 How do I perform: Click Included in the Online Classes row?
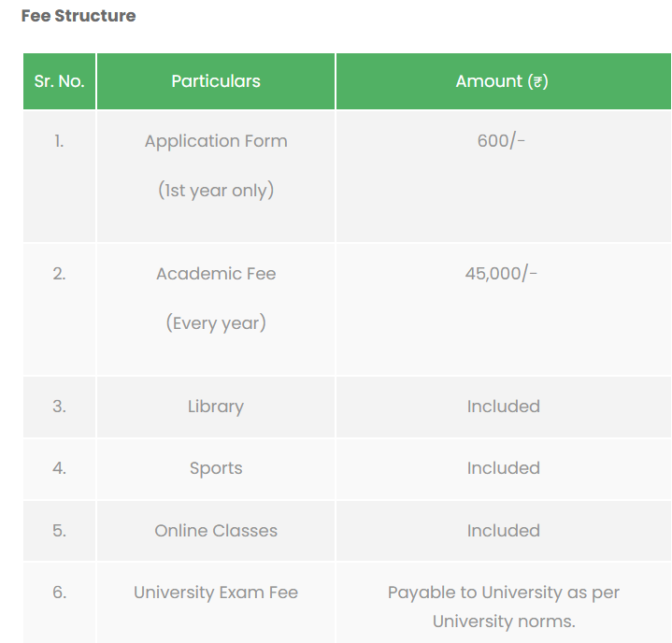coord(504,530)
